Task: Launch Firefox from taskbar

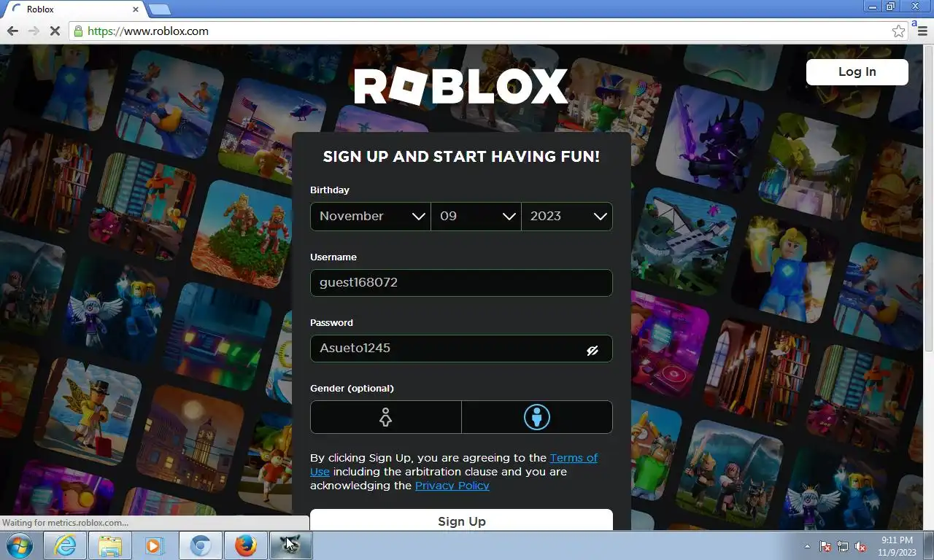Action: coord(246,545)
